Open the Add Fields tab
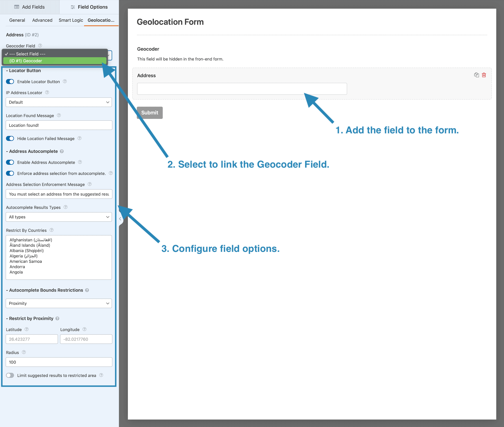Viewport: 504px width, 427px height. [29, 7]
